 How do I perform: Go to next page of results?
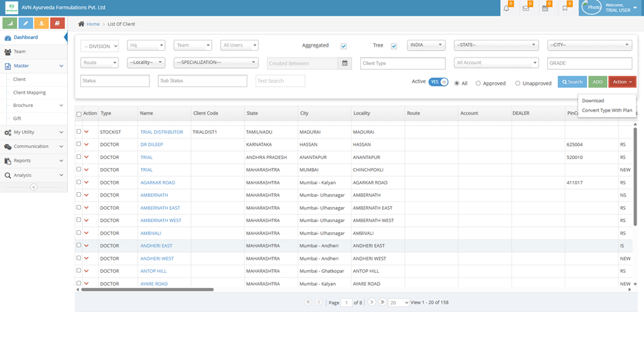[371, 302]
